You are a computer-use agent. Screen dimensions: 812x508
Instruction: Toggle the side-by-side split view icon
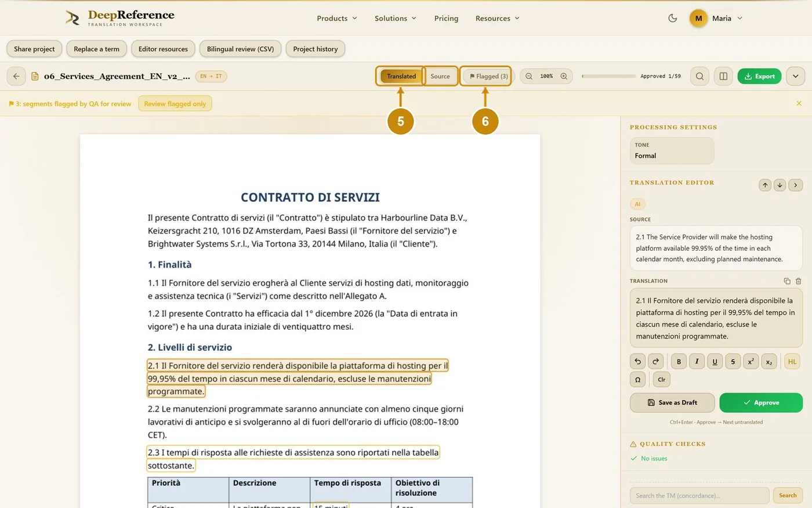point(723,76)
